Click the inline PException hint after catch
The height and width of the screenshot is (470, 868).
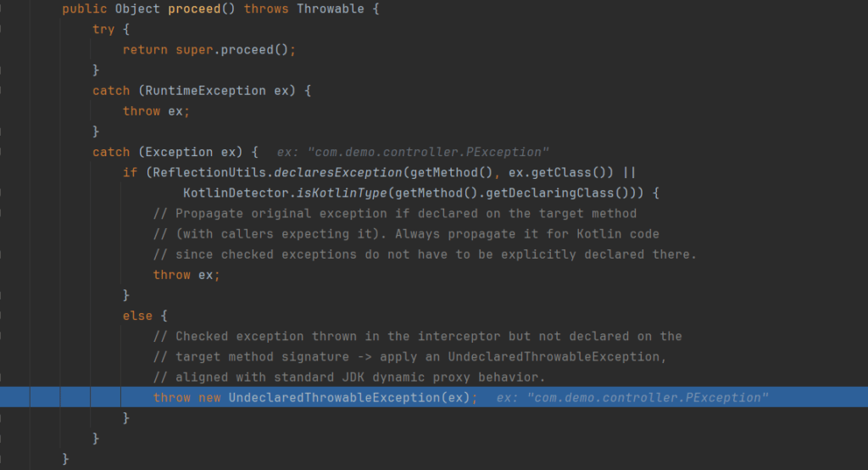(413, 153)
